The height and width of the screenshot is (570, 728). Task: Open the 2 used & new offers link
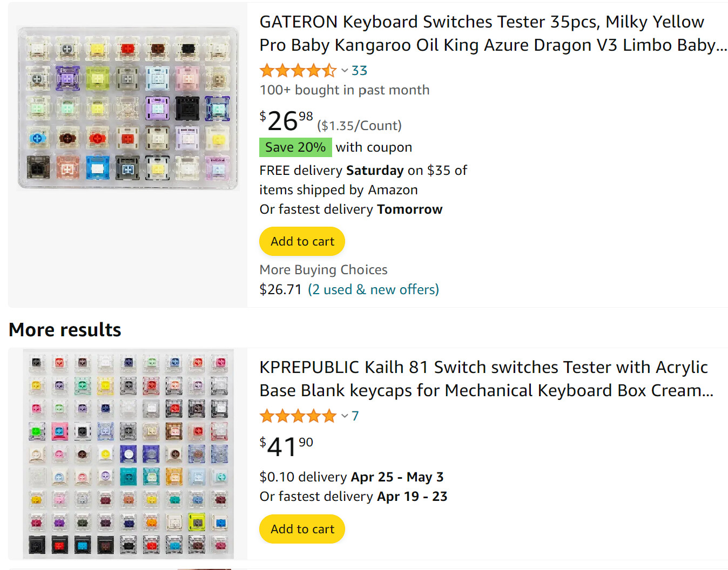click(x=373, y=290)
